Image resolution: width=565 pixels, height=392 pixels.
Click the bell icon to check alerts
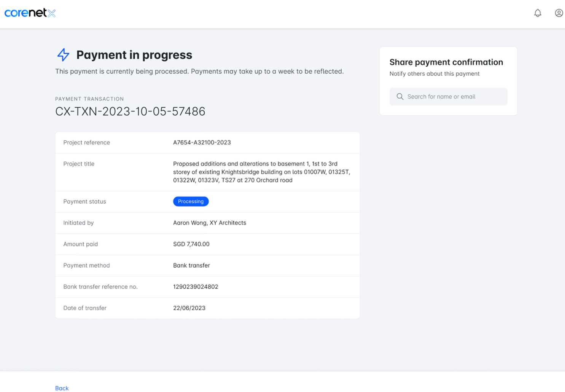click(538, 13)
